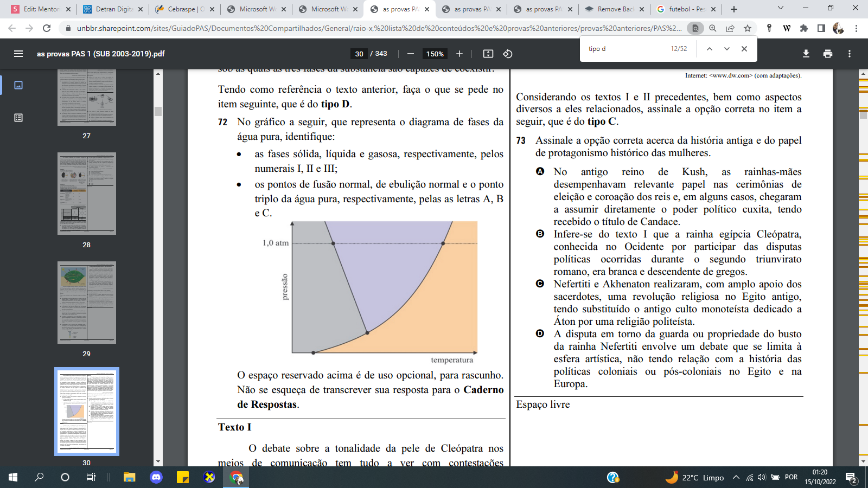Show hidden system tray icons
The height and width of the screenshot is (488, 868).
tap(736, 477)
